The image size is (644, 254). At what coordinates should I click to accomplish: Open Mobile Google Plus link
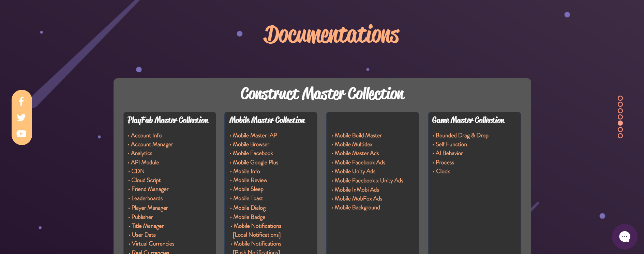(x=255, y=163)
